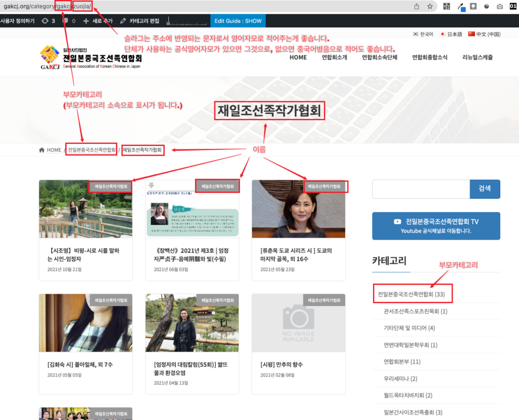Click the GAKCJ site logo

pyautogui.click(x=50, y=57)
